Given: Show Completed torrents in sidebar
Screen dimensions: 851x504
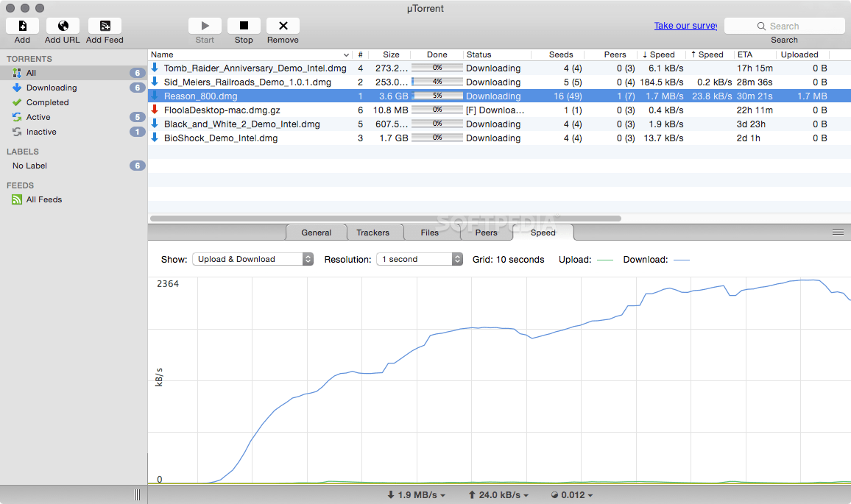Looking at the screenshot, I should pyautogui.click(x=74, y=102).
